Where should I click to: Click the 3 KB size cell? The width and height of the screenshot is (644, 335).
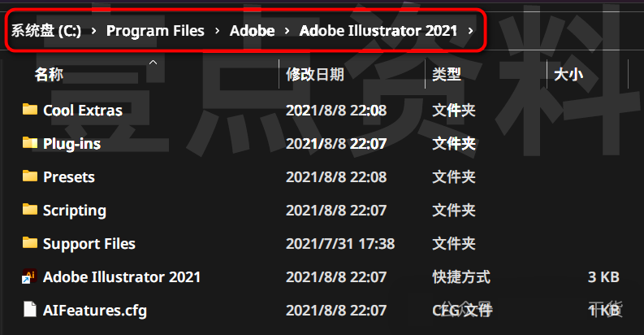coord(603,277)
